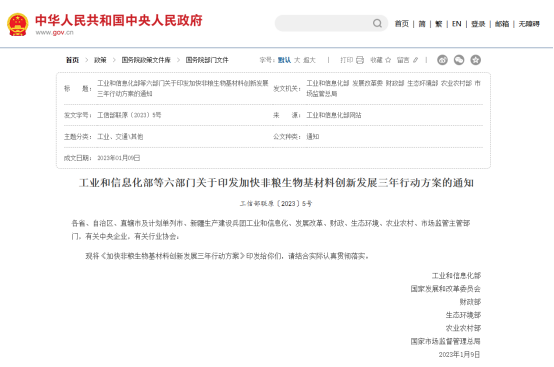
Task: Click the source value 工业和信息化部网站
Action: point(334,115)
